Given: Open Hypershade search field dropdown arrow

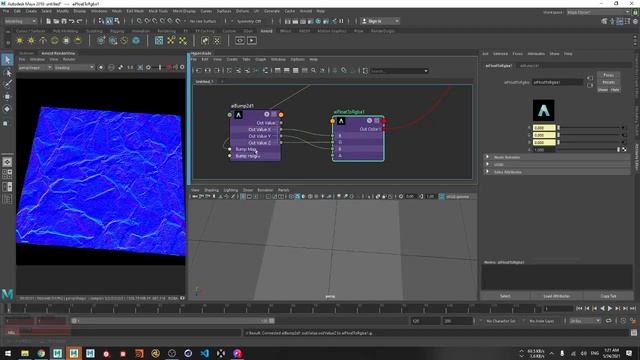Looking at the screenshot, I should pos(426,71).
